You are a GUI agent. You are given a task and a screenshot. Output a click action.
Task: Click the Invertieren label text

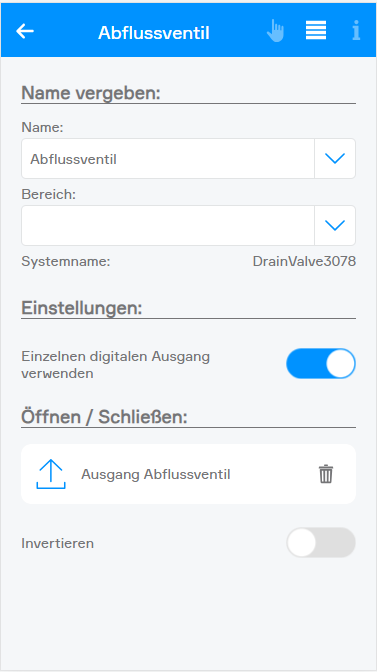[x=57, y=543]
